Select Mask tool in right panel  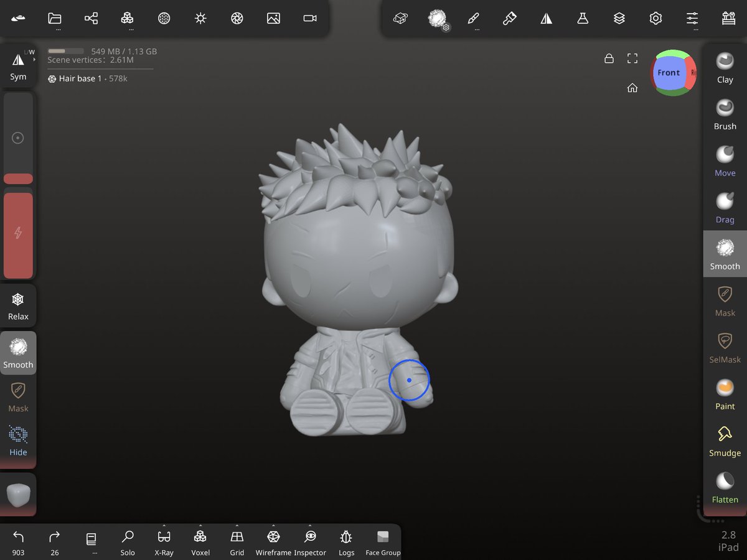[725, 301]
